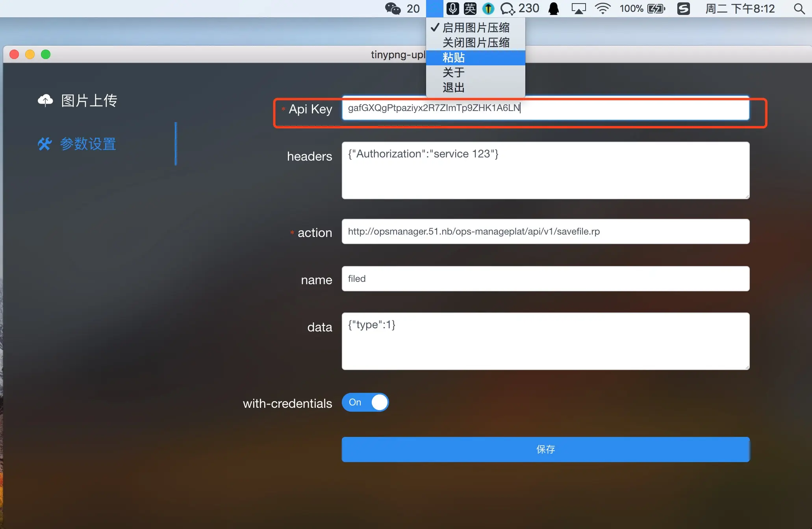Click the wrench tools icon in sidebar
Screen dimensions: 812x529
pyautogui.click(x=44, y=144)
